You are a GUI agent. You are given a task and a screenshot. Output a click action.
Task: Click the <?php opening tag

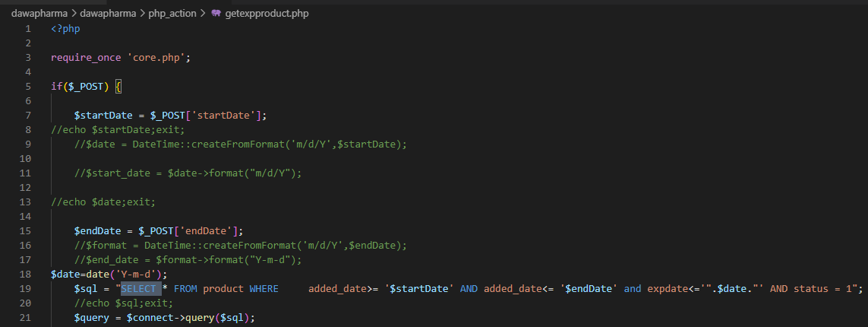[x=65, y=28]
